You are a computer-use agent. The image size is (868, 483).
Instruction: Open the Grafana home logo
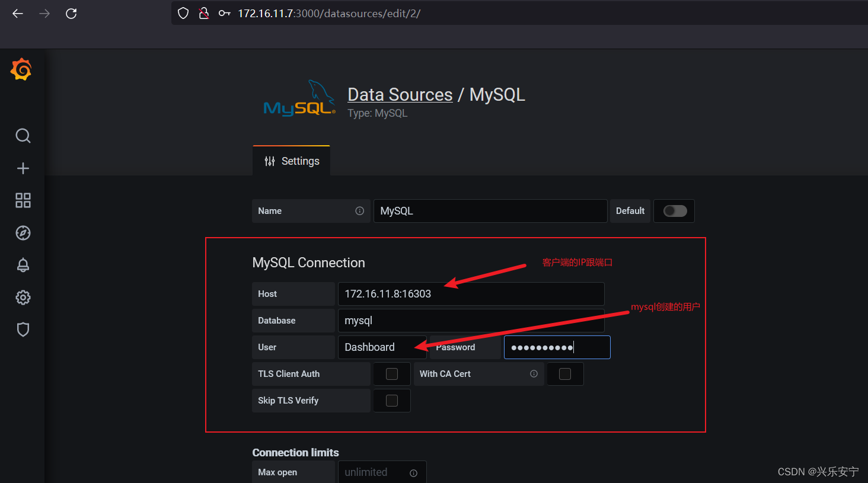click(x=21, y=69)
